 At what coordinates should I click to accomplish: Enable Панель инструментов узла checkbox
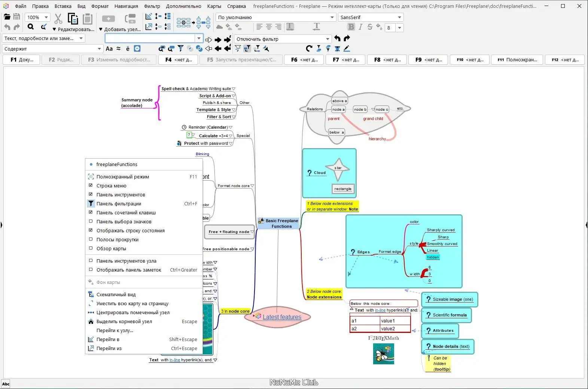click(x=91, y=261)
